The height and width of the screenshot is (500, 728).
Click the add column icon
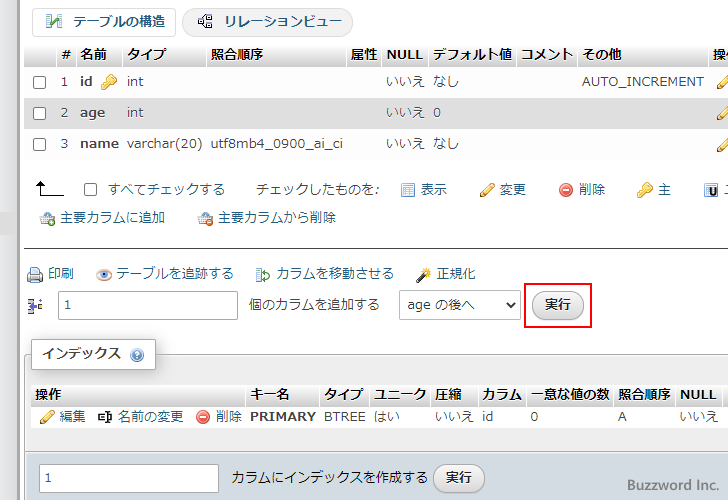click(35, 305)
